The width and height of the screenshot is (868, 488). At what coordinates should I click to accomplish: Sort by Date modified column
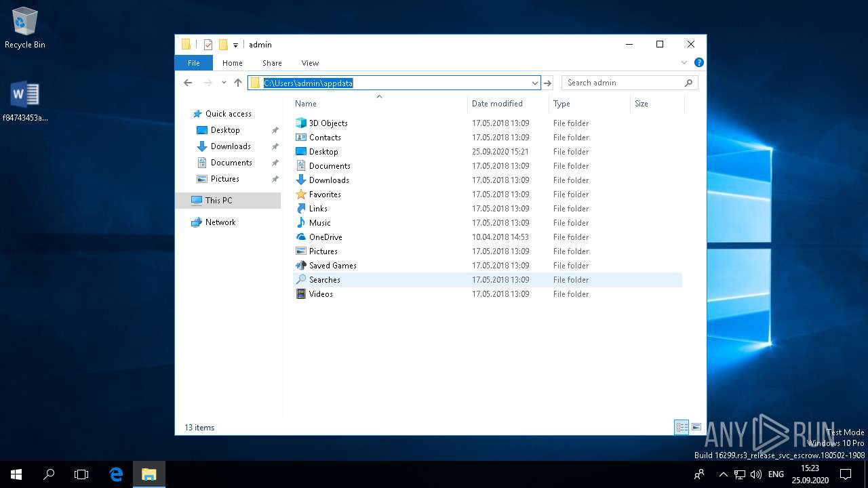pyautogui.click(x=497, y=104)
